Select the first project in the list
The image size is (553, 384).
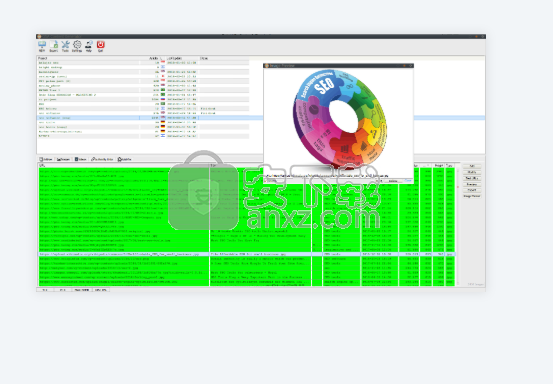click(x=143, y=63)
